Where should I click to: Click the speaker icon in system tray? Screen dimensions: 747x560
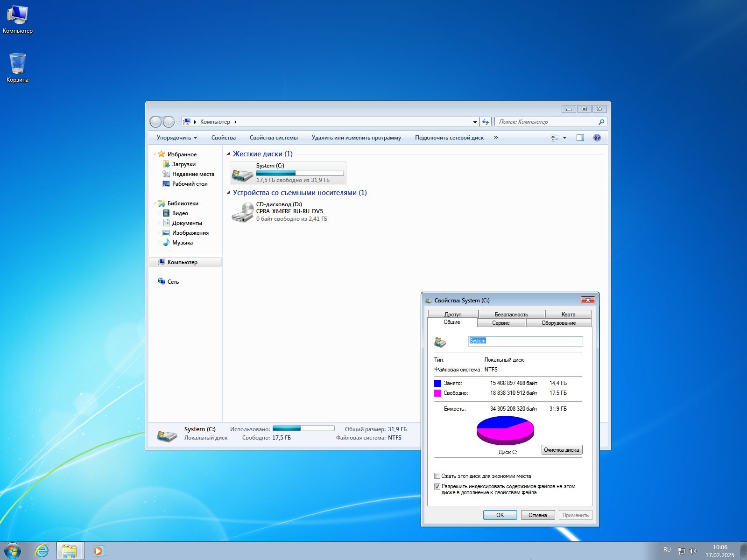[693, 550]
